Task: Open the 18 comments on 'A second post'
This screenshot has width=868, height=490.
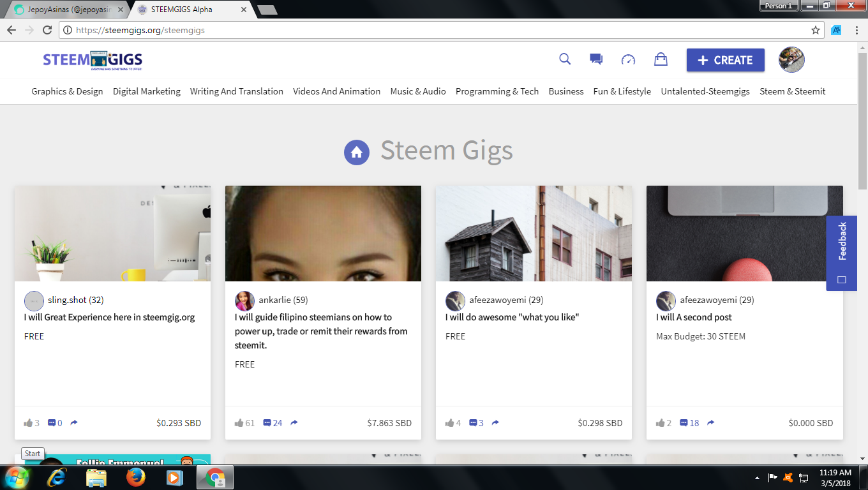Action: tap(689, 422)
